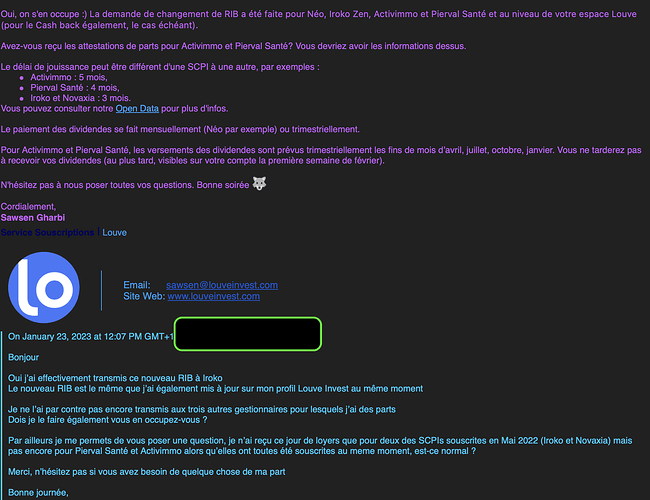Viewport: 650px width, 500px height.
Task: Click the Cordialement, closing line
Action: (28, 206)
